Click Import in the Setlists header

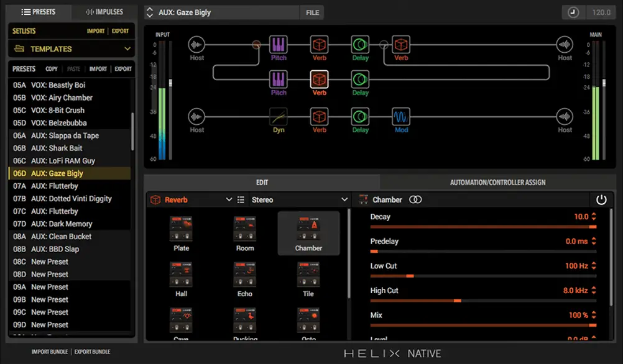[x=96, y=31]
